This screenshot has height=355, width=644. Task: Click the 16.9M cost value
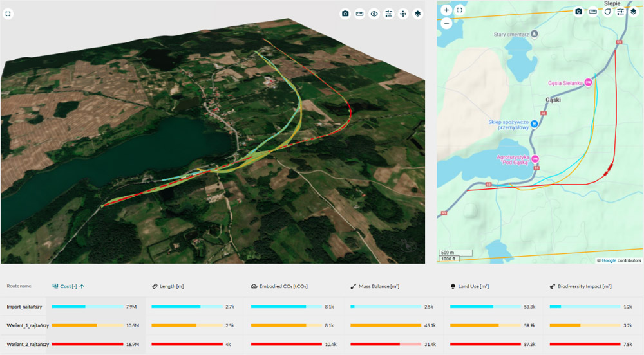[x=132, y=344]
